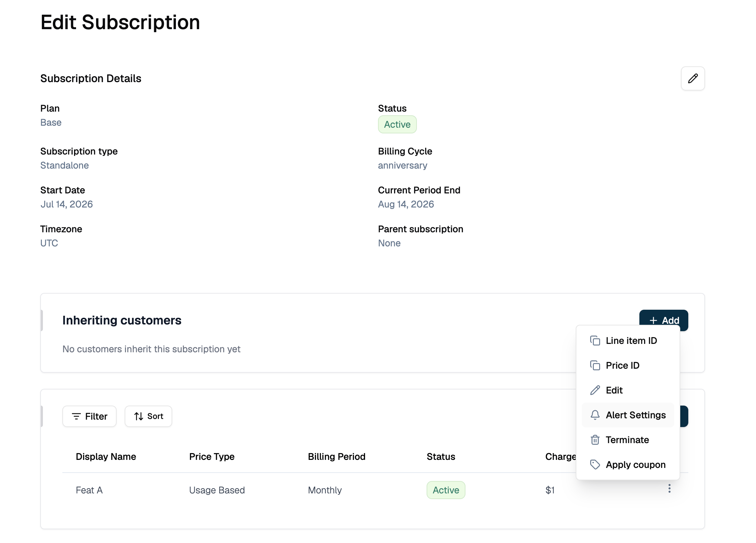The image size is (756, 543).
Task: Select Terminate in the context menu
Action: 628,440
